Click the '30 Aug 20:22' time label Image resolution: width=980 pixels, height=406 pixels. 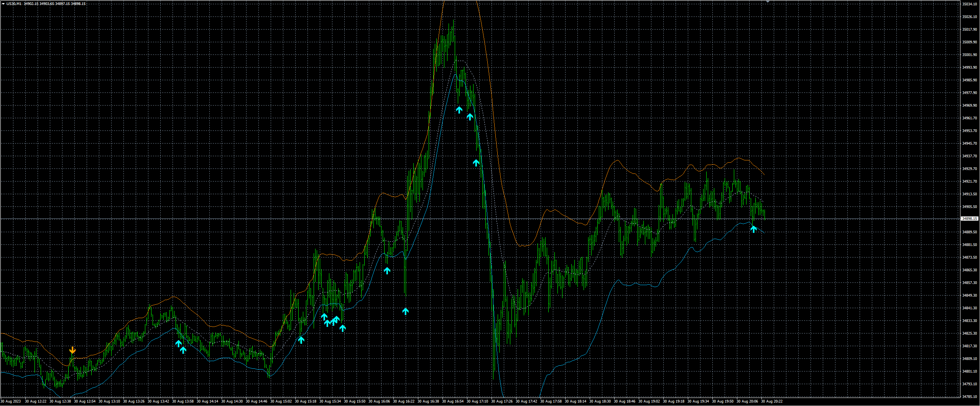(x=772, y=402)
